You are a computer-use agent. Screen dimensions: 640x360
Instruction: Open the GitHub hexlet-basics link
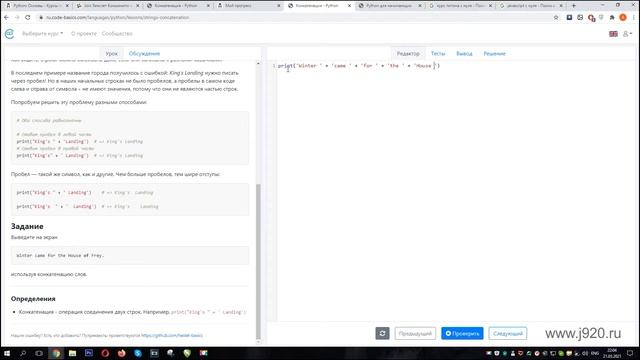click(172, 336)
